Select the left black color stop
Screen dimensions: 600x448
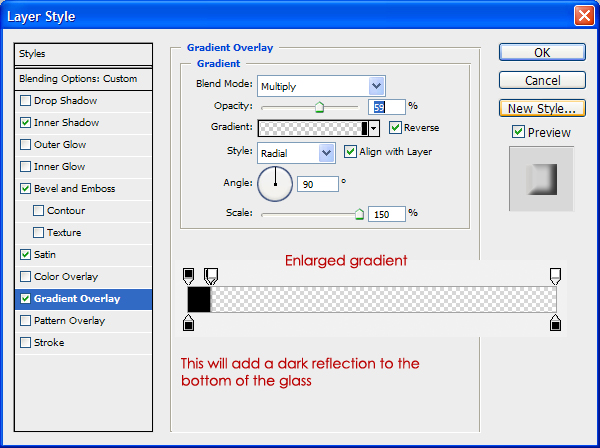[188, 323]
